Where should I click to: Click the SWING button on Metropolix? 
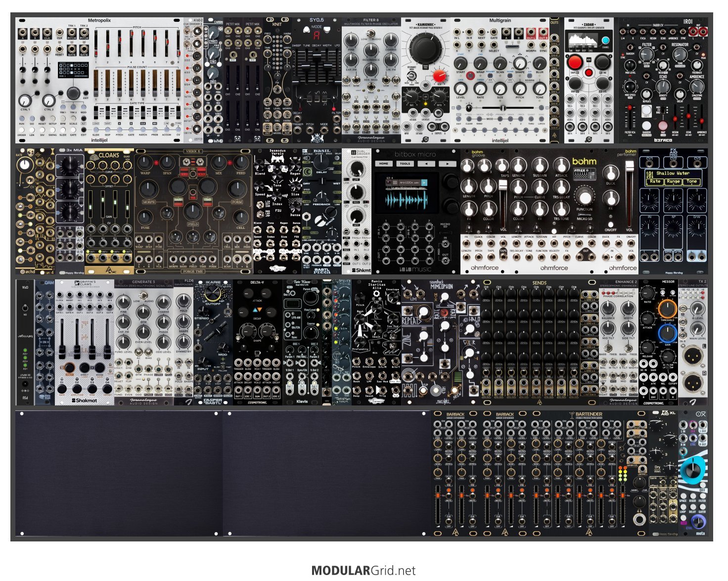[52, 129]
